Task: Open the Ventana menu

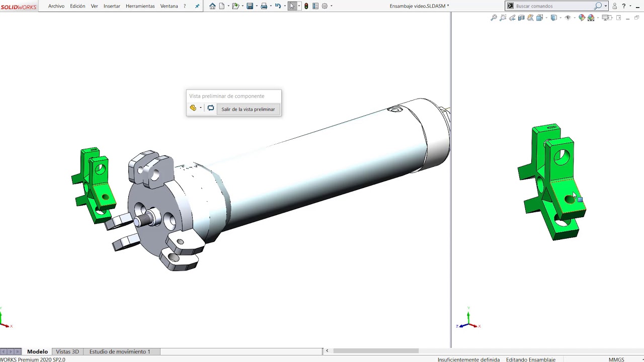Action: coord(169,6)
